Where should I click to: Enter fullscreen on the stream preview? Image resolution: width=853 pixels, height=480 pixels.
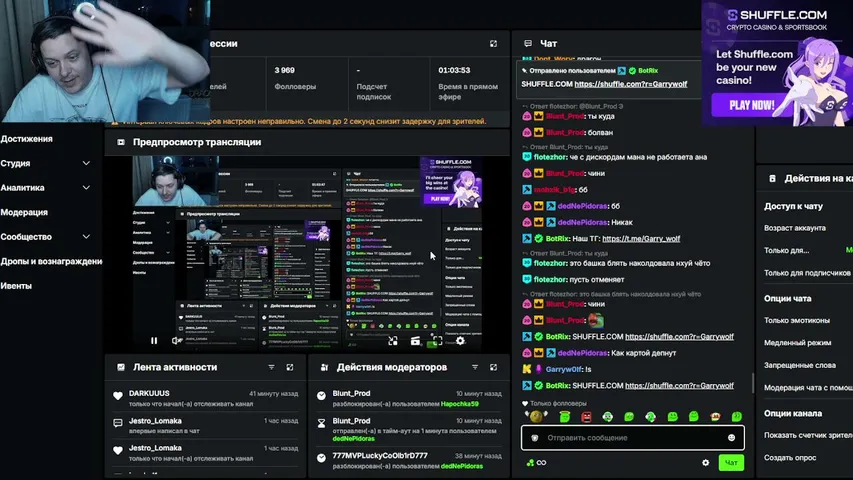point(437,341)
